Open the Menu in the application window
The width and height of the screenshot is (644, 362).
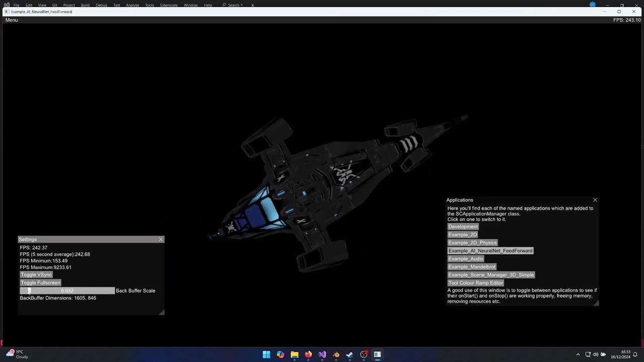click(x=12, y=20)
